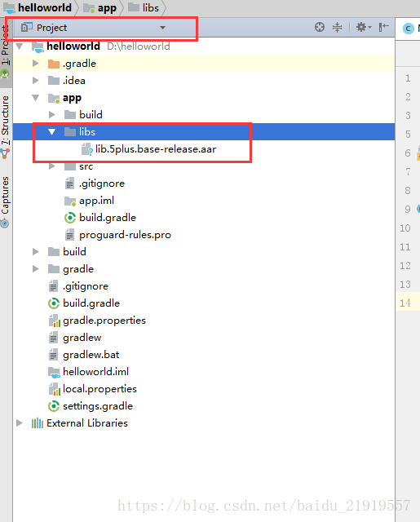Viewport: 420px width, 522px height.
Task: Click the editor tab with C class icon
Action: [x=409, y=29]
